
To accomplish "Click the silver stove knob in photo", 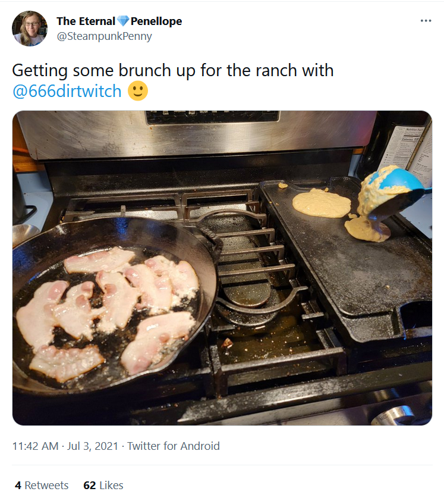I will pyautogui.click(x=392, y=416).
